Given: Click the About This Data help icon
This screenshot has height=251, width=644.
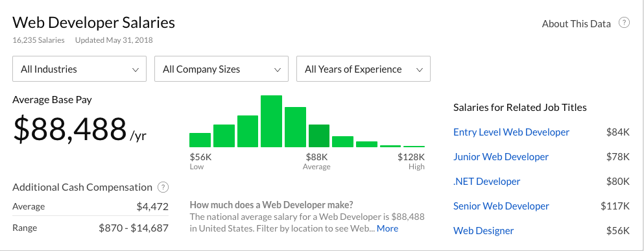Looking at the screenshot, I should [x=624, y=23].
